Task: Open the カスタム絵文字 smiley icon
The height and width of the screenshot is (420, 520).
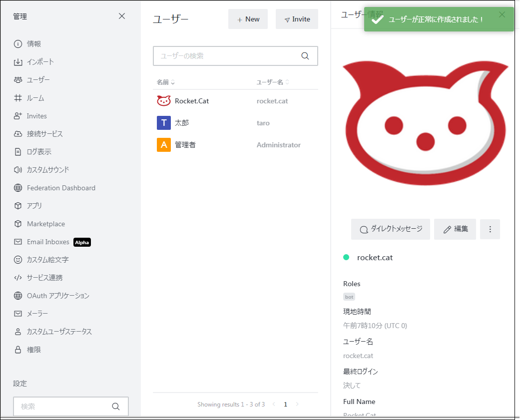Action: coord(18,260)
